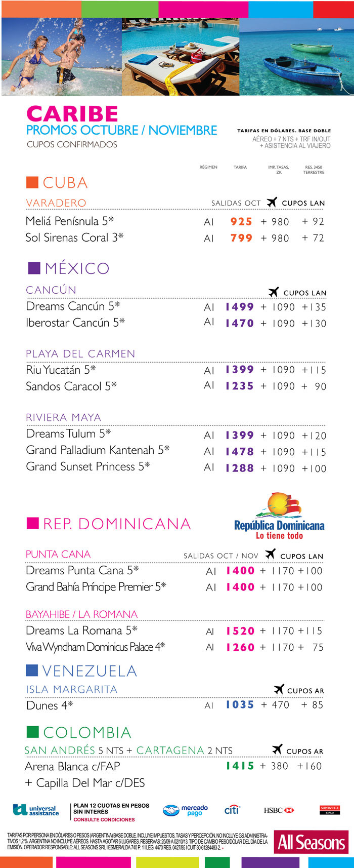The height and width of the screenshot is (868, 354).
Task: Click the CONSULTE CONDICIONES red text
Action: coord(104,819)
